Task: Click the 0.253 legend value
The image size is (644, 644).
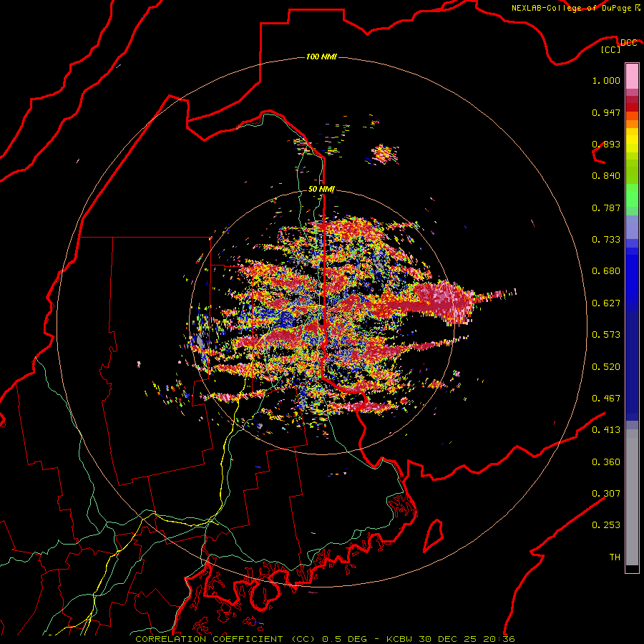Action: pyautogui.click(x=606, y=525)
